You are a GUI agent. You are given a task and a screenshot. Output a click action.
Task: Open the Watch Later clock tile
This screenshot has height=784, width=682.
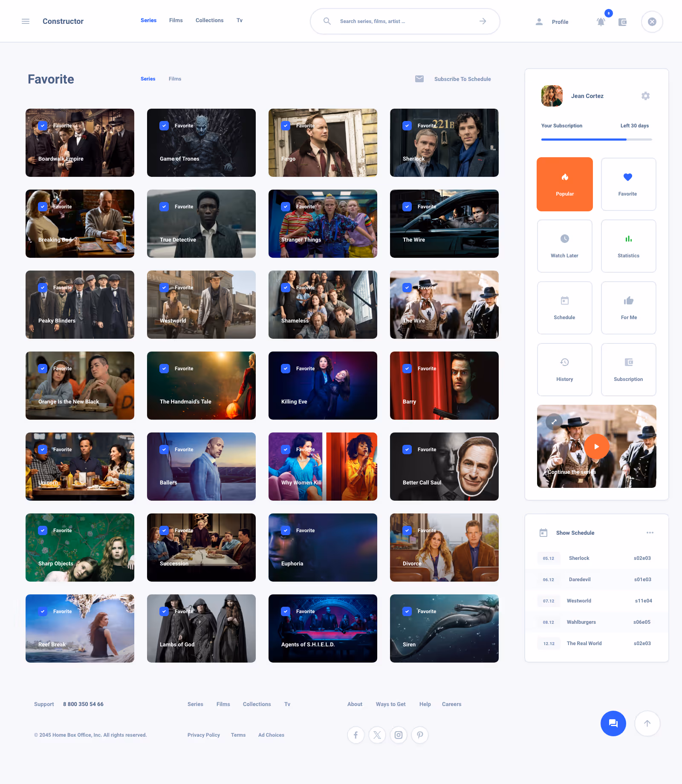click(565, 246)
